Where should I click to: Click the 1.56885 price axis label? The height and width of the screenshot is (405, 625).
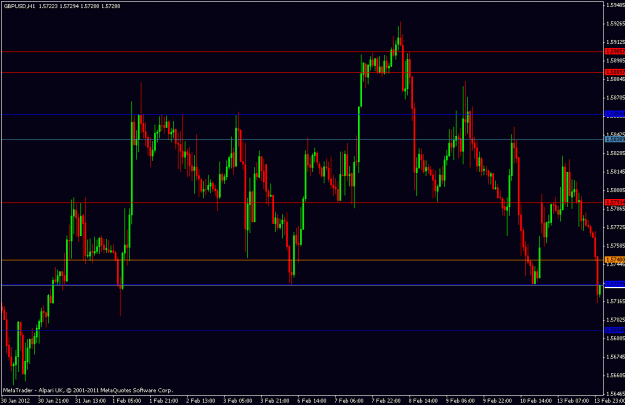click(x=615, y=338)
